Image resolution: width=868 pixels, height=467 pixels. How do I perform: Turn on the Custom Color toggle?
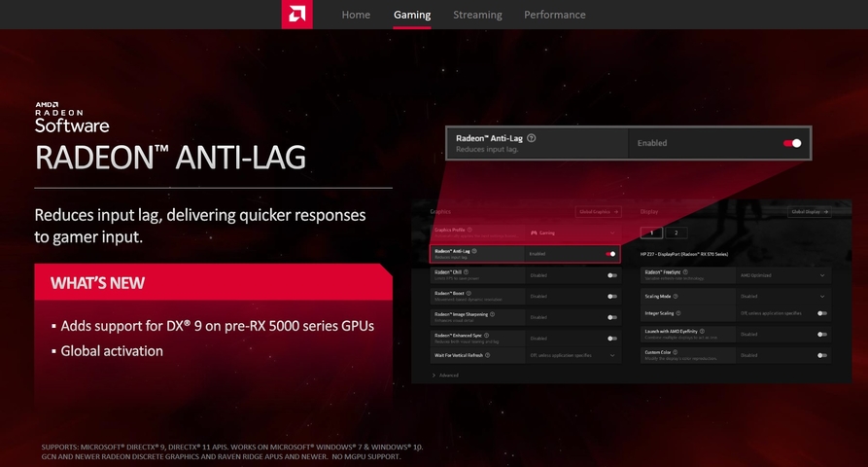tap(822, 356)
